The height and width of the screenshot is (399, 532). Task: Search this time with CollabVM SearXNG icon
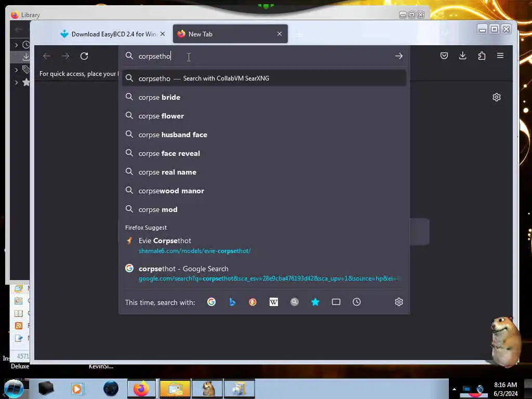295,302
